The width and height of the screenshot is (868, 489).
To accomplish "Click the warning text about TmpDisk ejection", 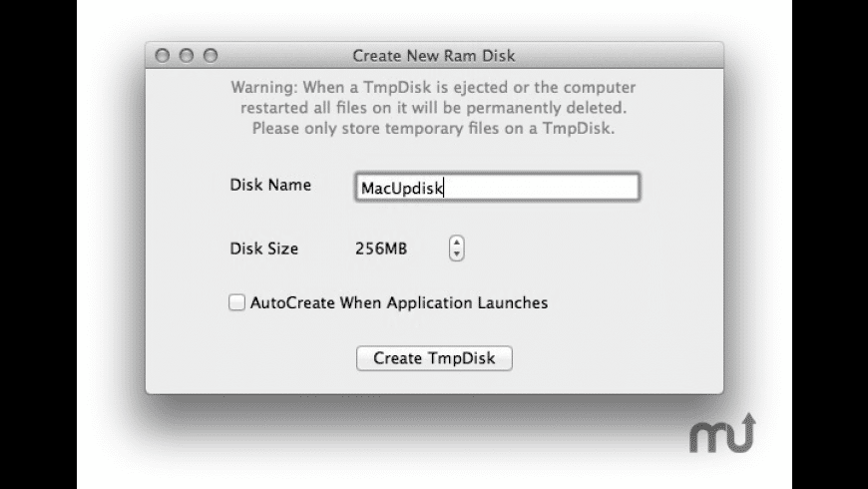I will click(x=433, y=108).
